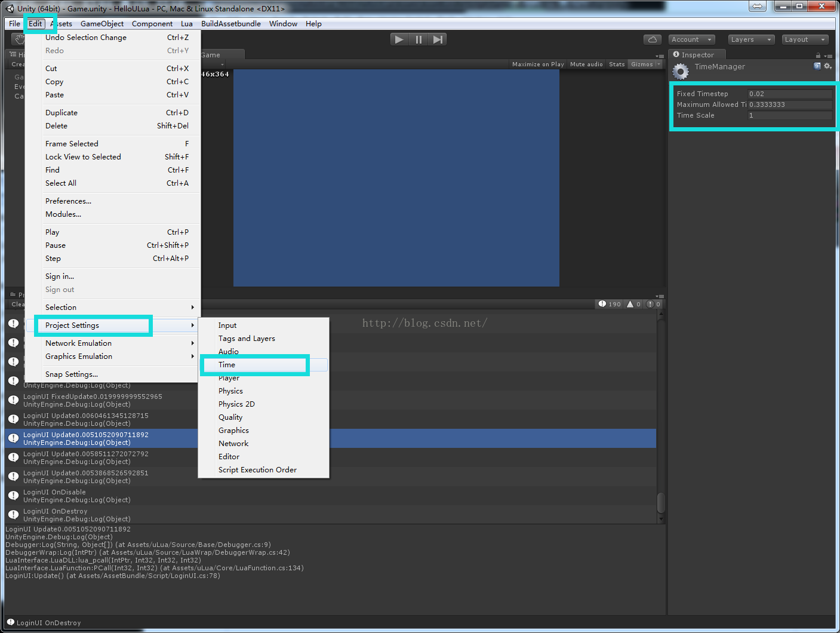Open the GameObject menu

(102, 24)
